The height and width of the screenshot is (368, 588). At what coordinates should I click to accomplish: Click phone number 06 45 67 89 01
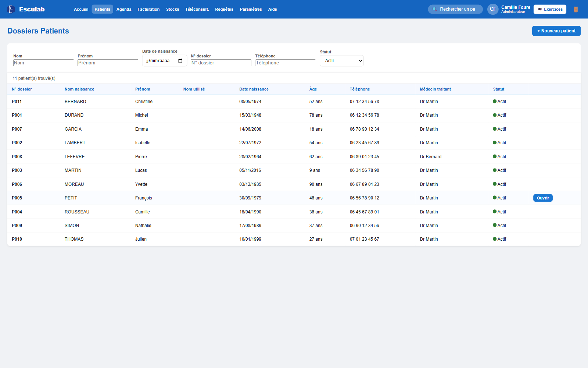tap(365, 212)
